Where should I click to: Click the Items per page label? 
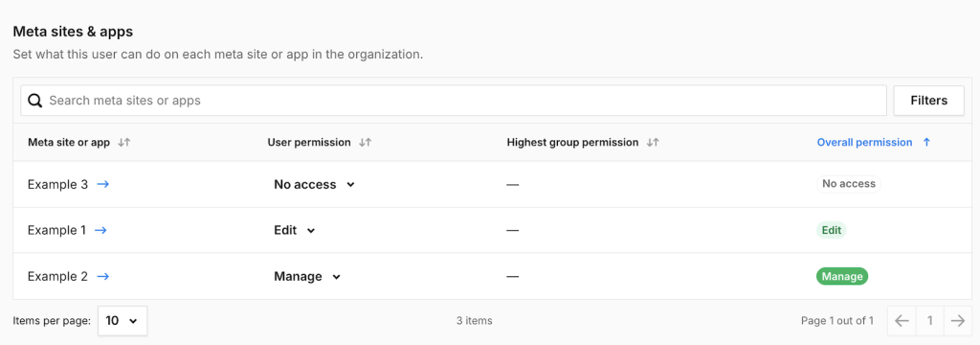(52, 321)
